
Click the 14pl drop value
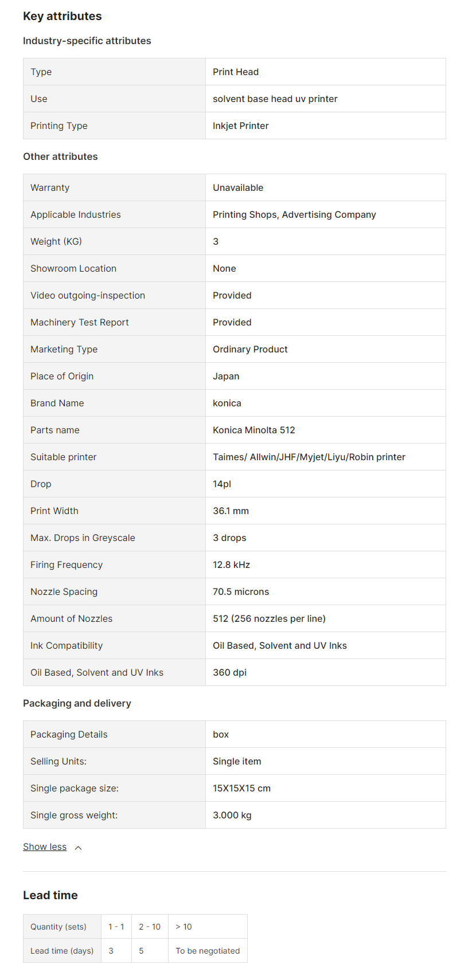222,484
